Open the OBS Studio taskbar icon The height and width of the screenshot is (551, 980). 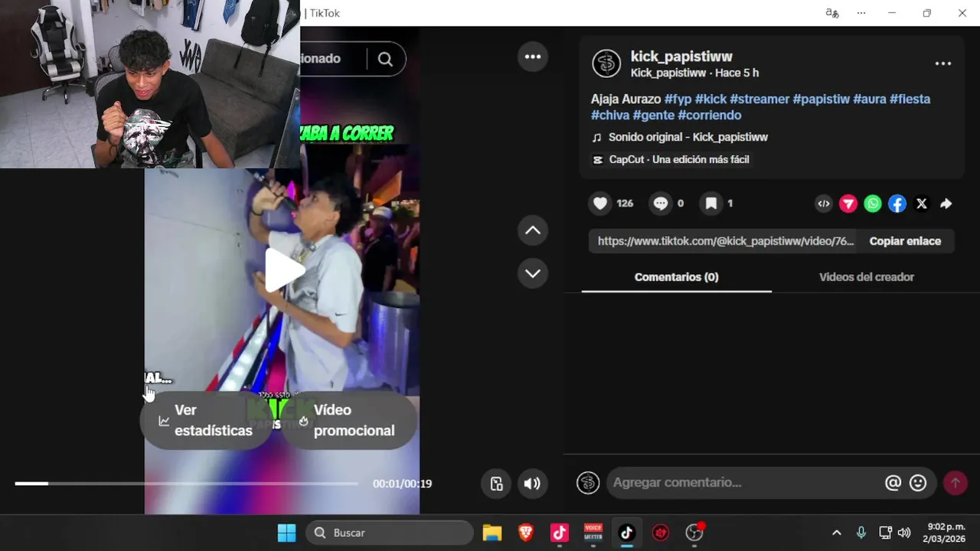coord(694,533)
